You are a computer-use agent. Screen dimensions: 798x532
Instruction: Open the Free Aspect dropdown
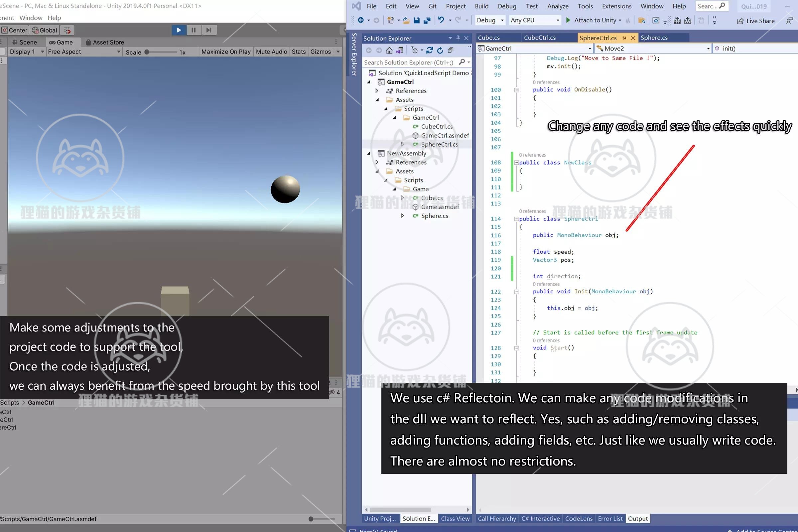click(x=84, y=52)
